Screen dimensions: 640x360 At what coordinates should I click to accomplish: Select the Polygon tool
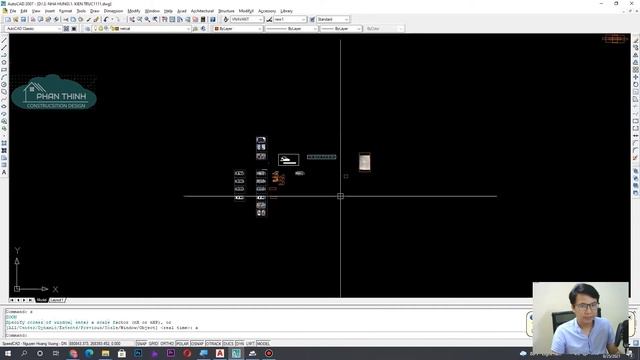pyautogui.click(x=4, y=62)
